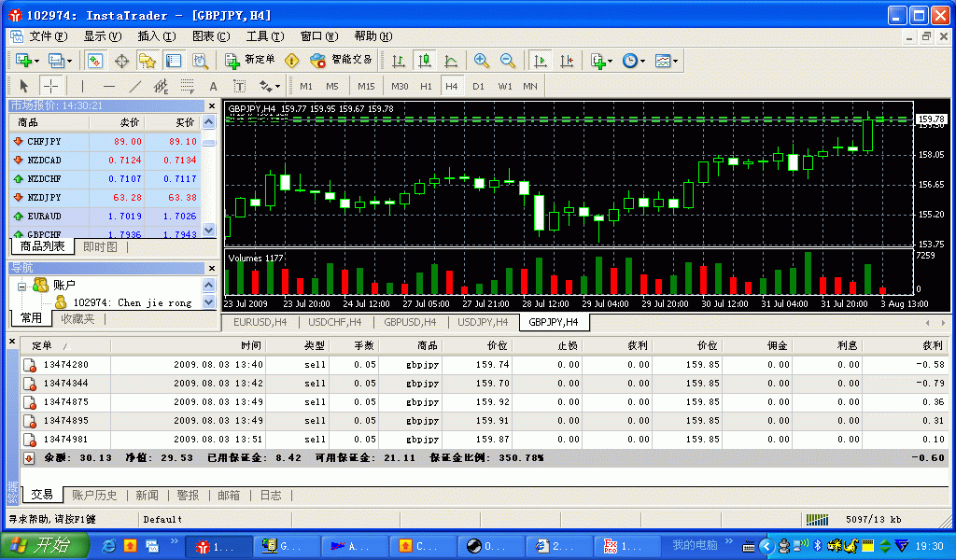Toggle candlestick chart mode
Viewport: 956px width, 560px height.
click(x=425, y=61)
